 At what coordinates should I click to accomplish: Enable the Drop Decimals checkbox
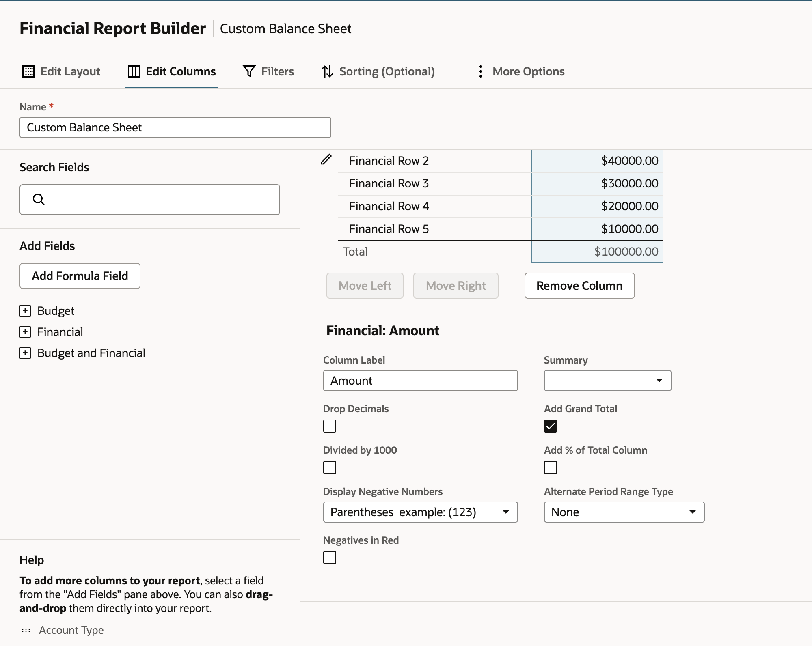click(x=330, y=426)
